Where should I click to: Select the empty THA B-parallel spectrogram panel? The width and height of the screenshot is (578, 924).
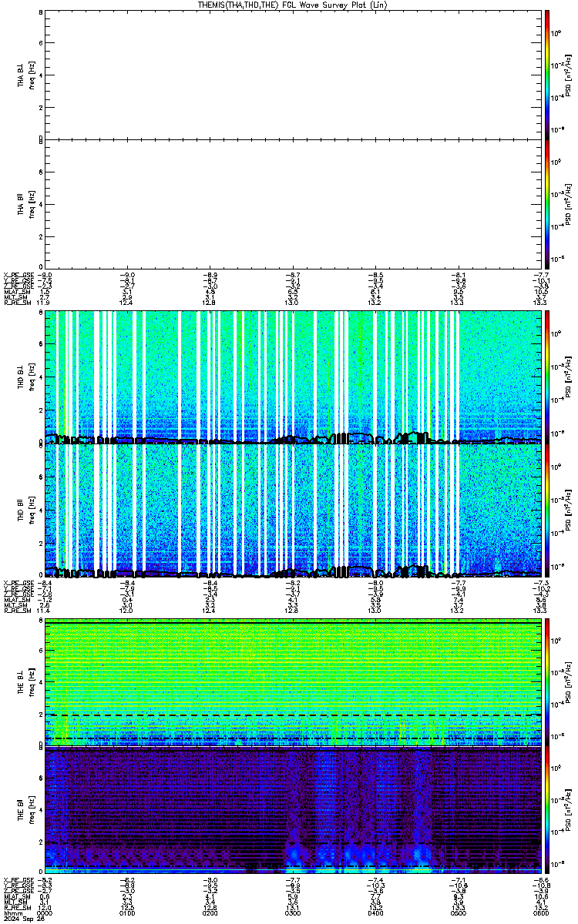[x=294, y=203]
